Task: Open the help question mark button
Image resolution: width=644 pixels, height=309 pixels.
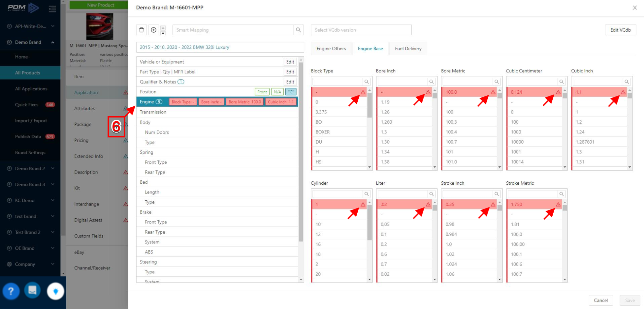Action: click(11, 291)
